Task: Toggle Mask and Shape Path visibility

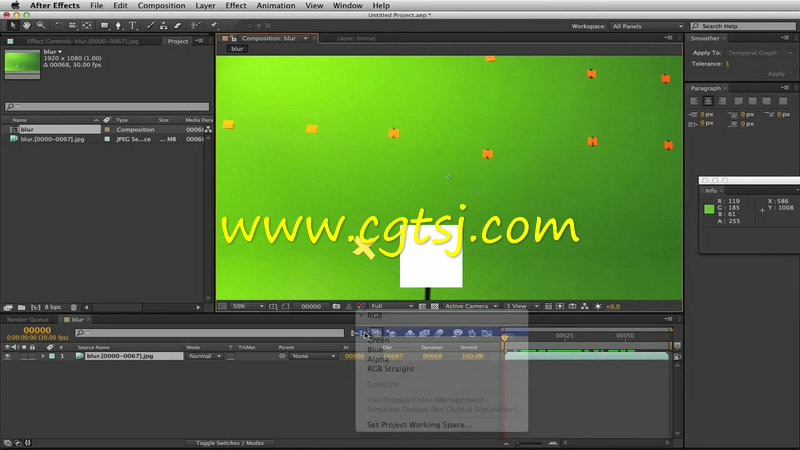Action: (x=286, y=306)
